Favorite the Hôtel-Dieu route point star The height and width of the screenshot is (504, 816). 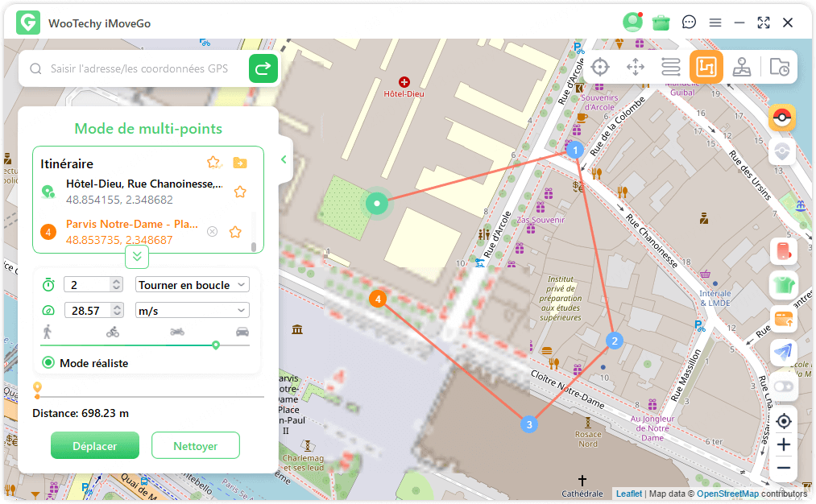(x=239, y=192)
